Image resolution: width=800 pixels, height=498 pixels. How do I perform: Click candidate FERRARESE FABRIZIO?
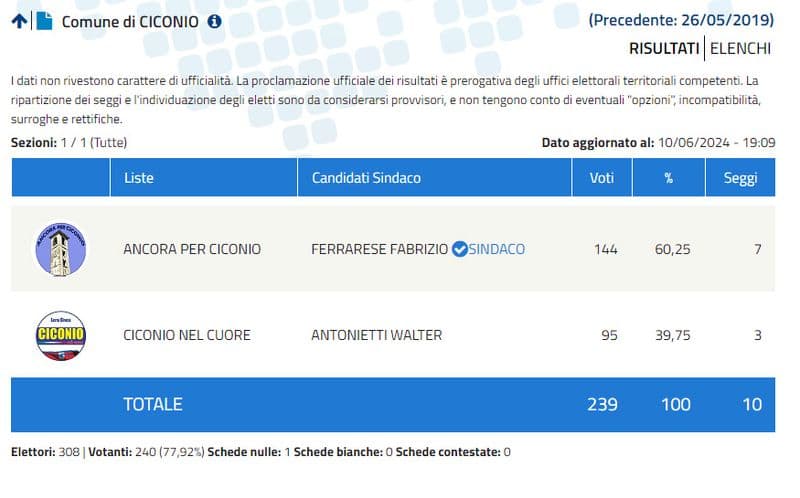pyautogui.click(x=380, y=249)
